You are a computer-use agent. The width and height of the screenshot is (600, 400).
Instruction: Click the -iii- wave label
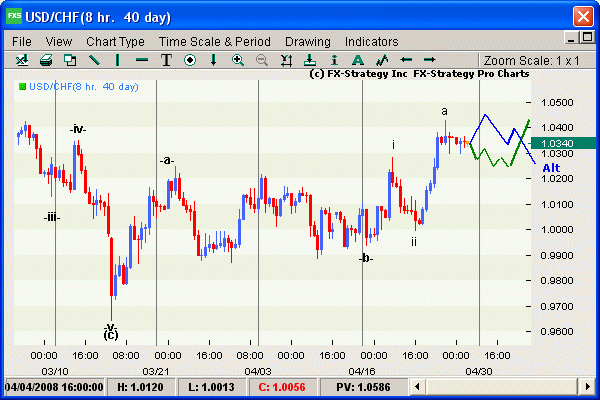coord(52,218)
